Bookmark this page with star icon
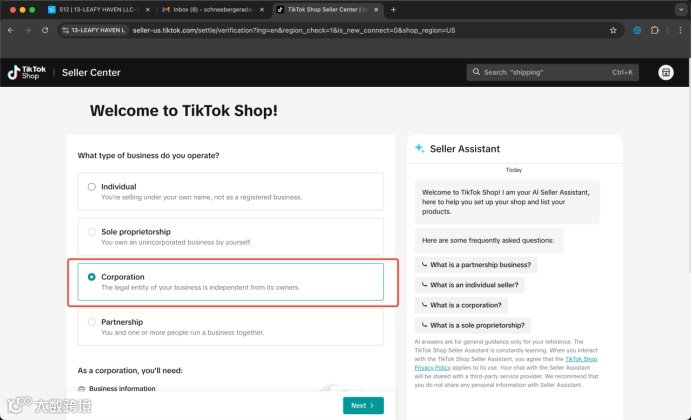Screen dimensions: 692x420 (x=613, y=30)
